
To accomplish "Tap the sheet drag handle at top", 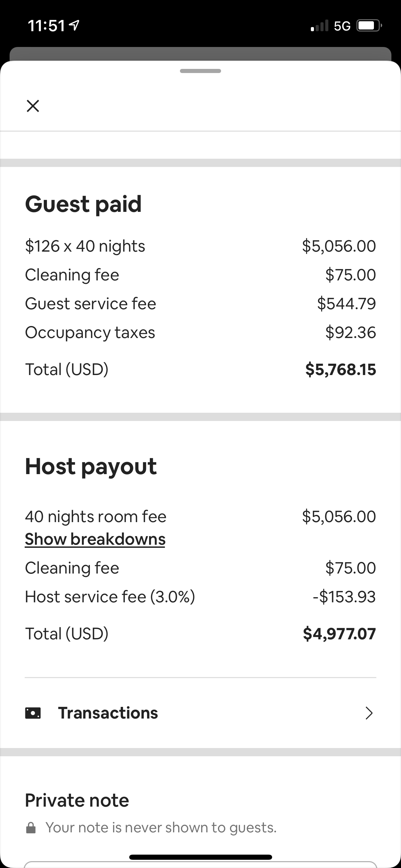I will 200,71.
